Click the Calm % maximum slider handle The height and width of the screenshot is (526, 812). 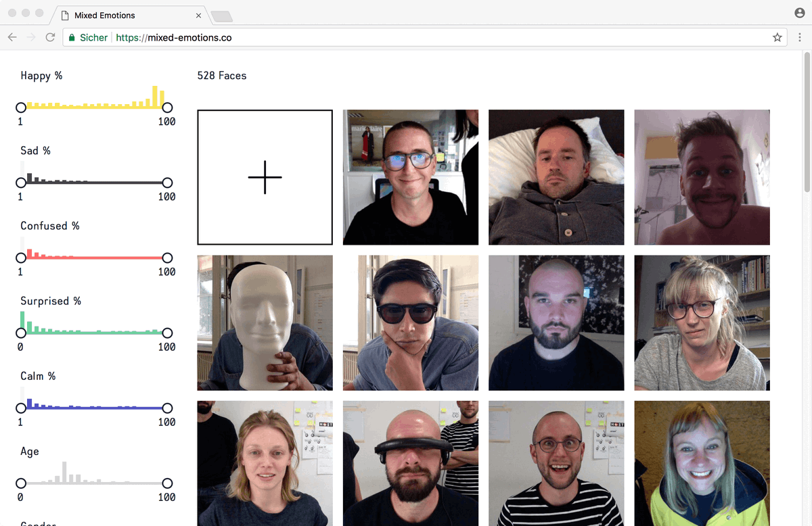(x=167, y=408)
